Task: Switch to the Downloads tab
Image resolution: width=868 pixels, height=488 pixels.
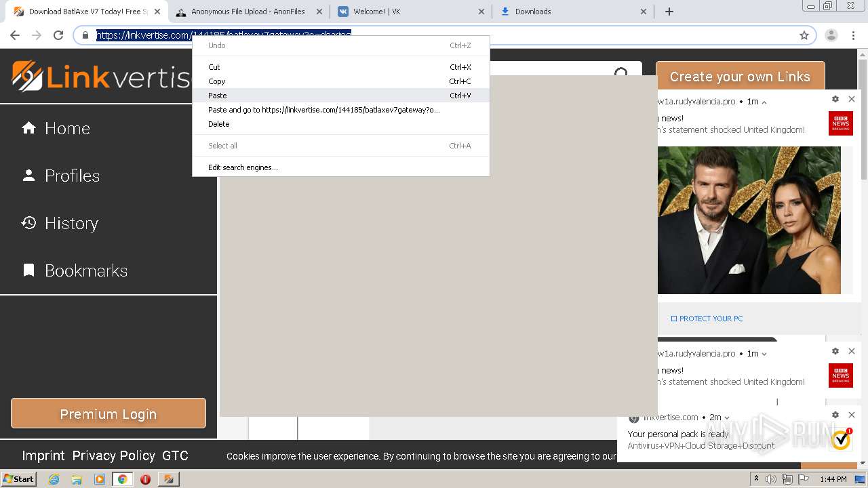Action: click(x=573, y=12)
